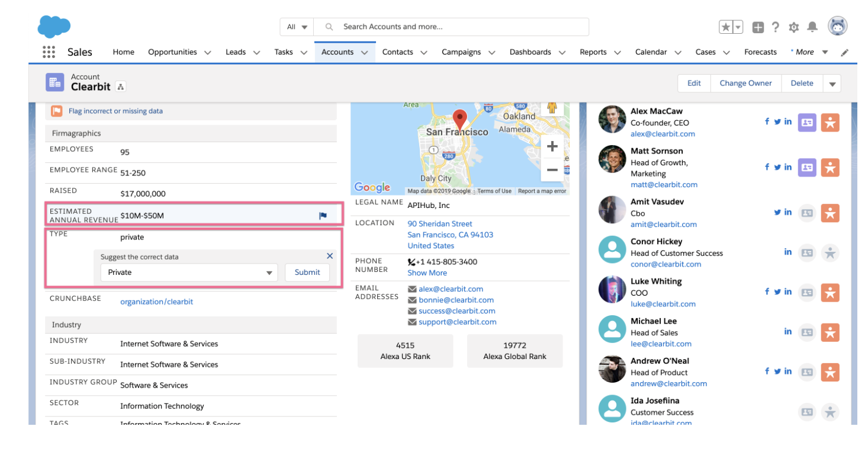Image resolution: width=868 pixels, height=455 pixels.
Task: Click the red map pin on San Francisco
Action: [459, 118]
